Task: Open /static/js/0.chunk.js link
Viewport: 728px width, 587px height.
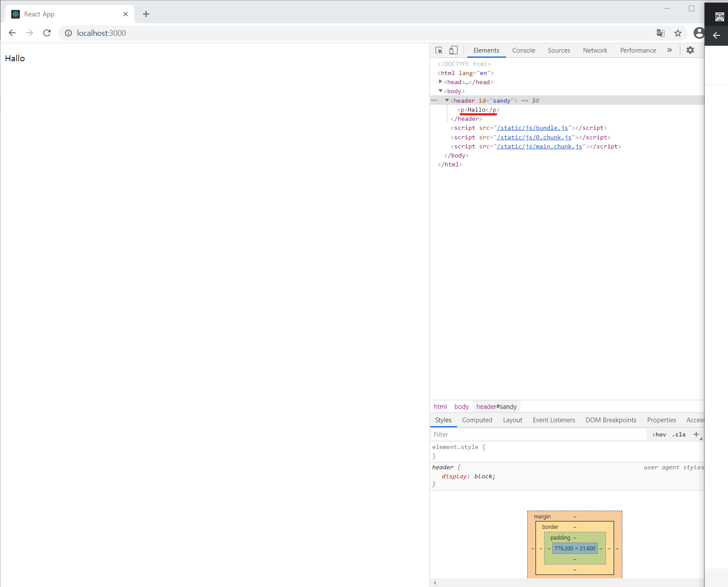Action: pos(534,138)
